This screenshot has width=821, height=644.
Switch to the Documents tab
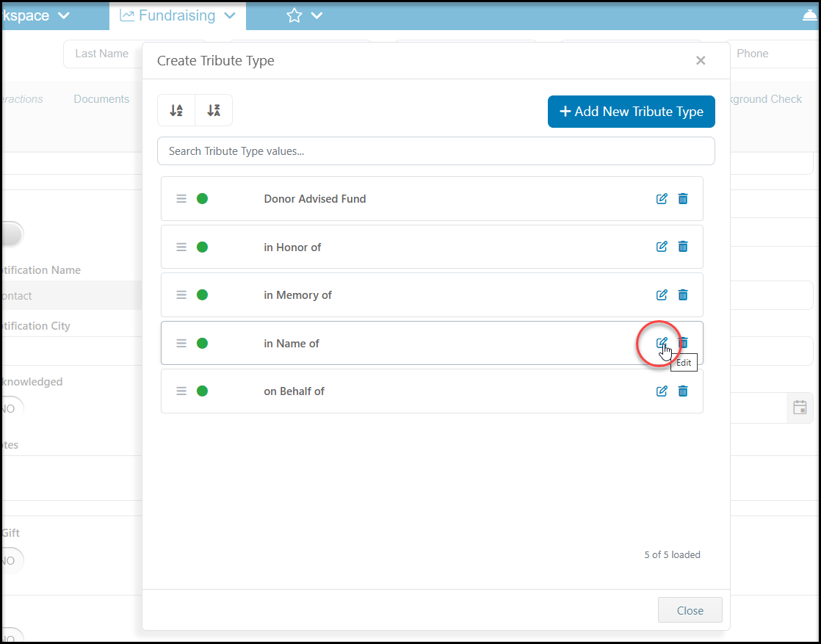tap(101, 99)
